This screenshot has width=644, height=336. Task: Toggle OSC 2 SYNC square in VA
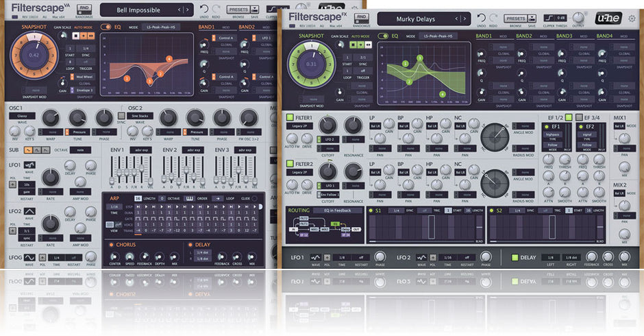click(121, 116)
